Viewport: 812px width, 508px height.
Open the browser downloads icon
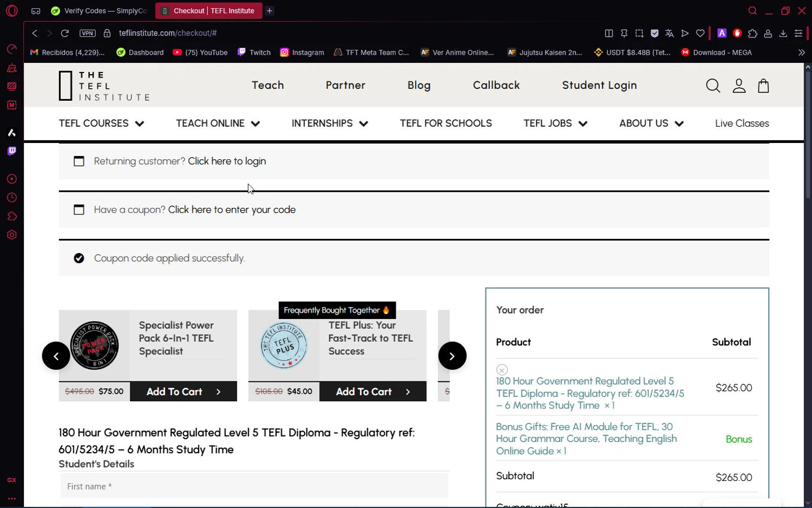tap(783, 33)
